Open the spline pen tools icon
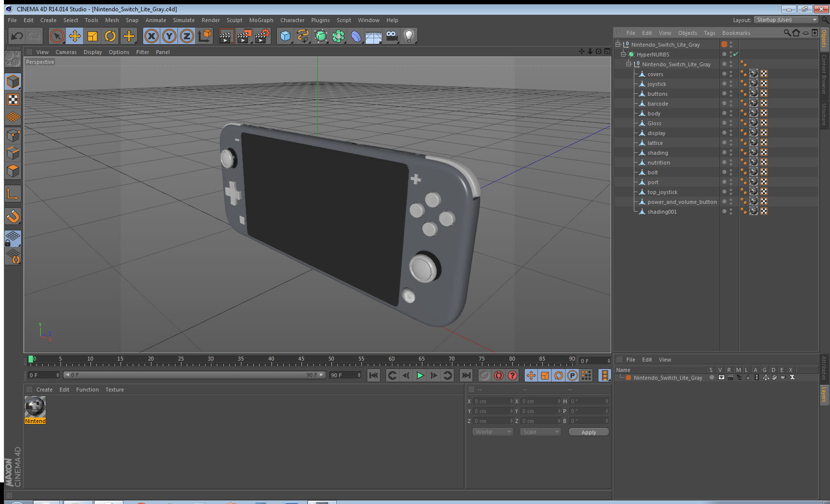This screenshot has height=504, width=830. pos(303,36)
